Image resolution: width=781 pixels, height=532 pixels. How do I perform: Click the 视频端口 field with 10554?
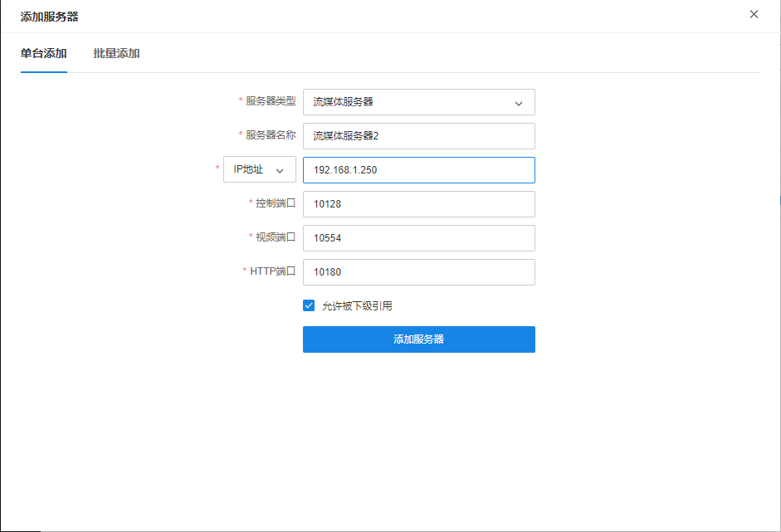(x=418, y=238)
